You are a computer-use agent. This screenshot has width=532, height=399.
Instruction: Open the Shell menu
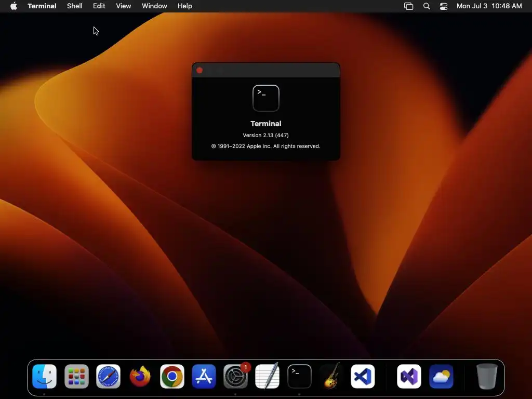pos(75,6)
